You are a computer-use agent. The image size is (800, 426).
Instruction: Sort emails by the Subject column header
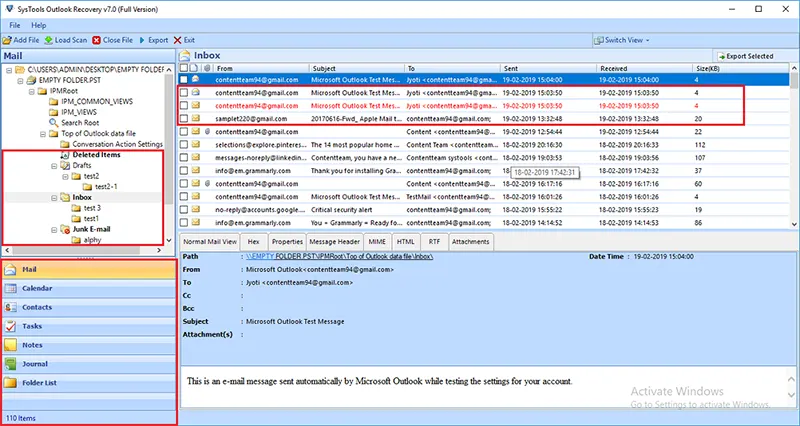coord(357,68)
